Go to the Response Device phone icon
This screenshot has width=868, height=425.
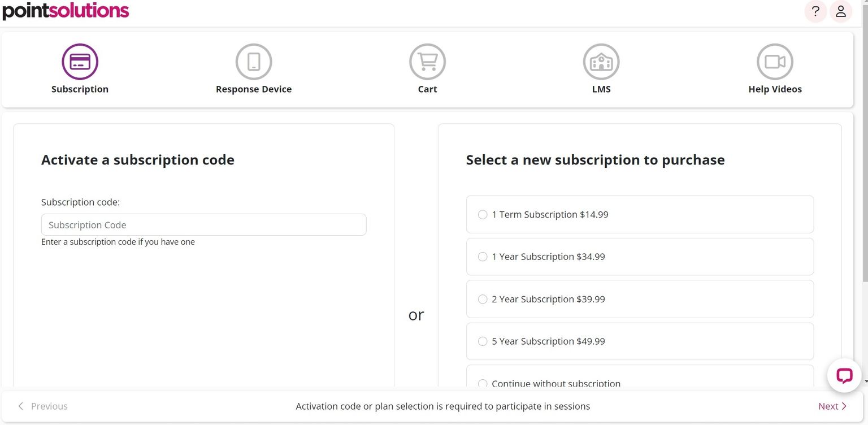coord(254,62)
